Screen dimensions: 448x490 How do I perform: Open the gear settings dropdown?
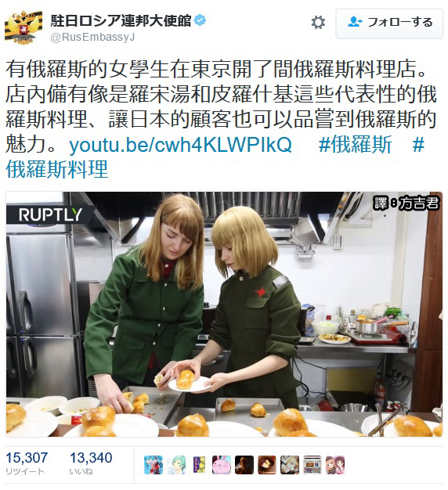coord(318,23)
